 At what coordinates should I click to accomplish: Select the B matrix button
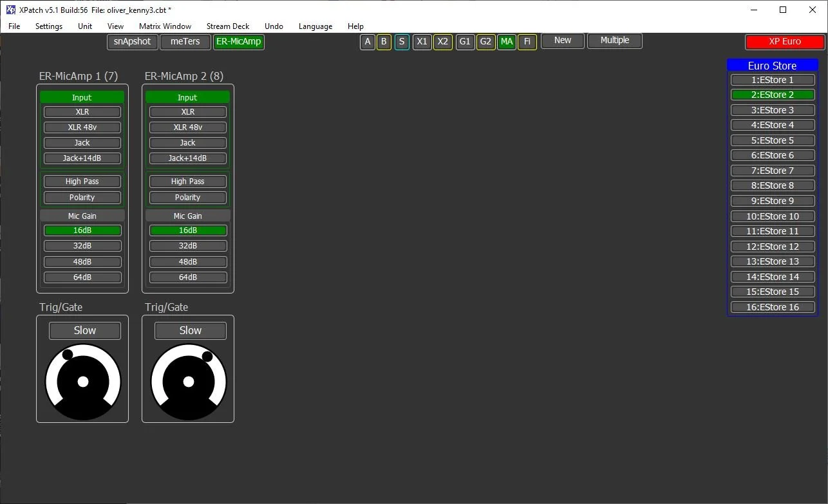(x=384, y=42)
